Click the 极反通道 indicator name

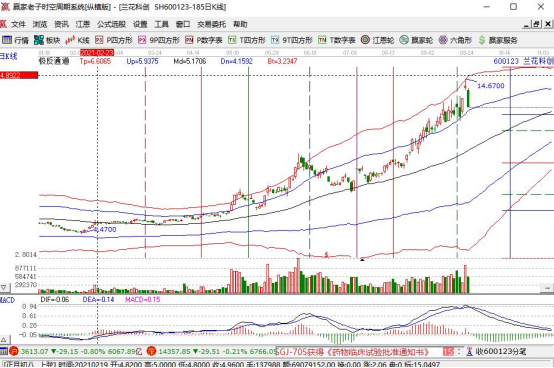pos(54,61)
